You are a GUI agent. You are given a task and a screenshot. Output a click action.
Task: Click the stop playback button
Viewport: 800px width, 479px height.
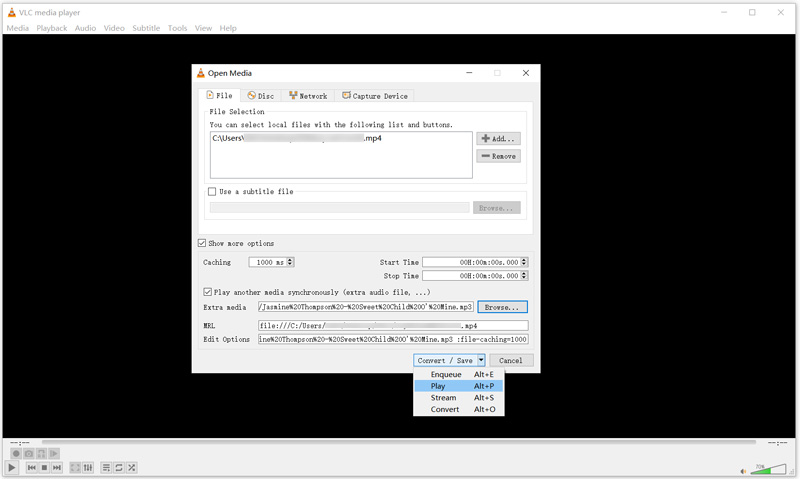click(x=44, y=467)
